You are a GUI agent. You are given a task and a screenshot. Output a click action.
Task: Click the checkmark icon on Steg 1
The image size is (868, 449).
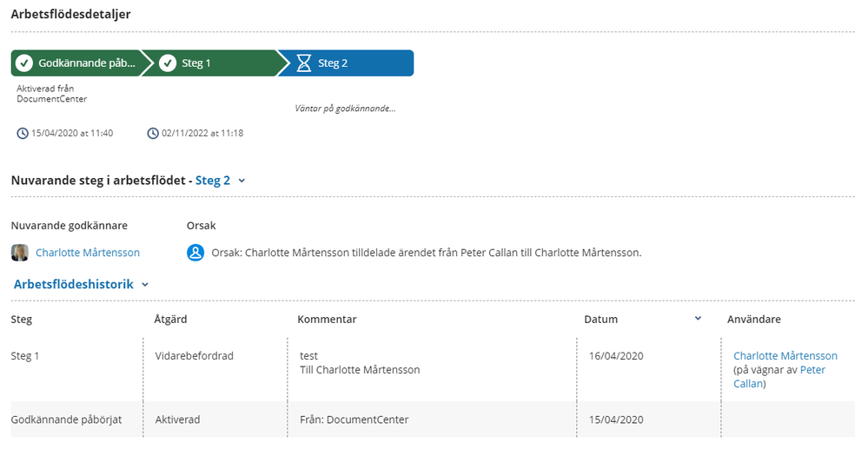tap(168, 63)
